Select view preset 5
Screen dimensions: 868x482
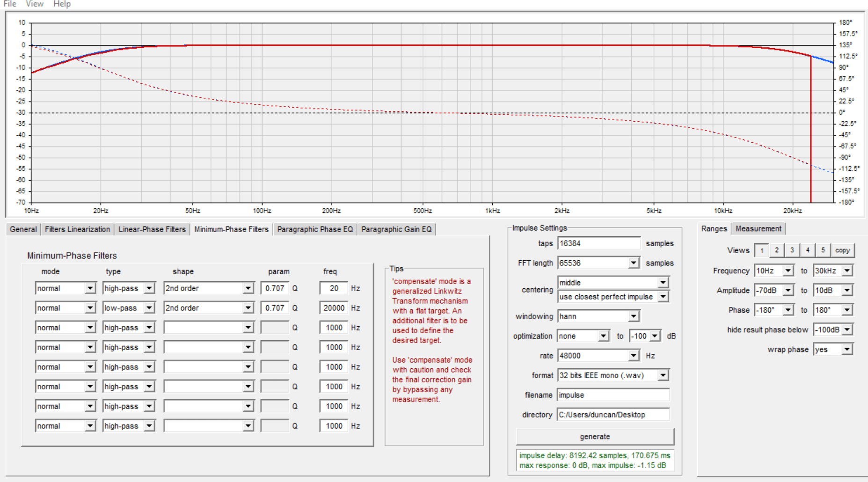point(823,250)
